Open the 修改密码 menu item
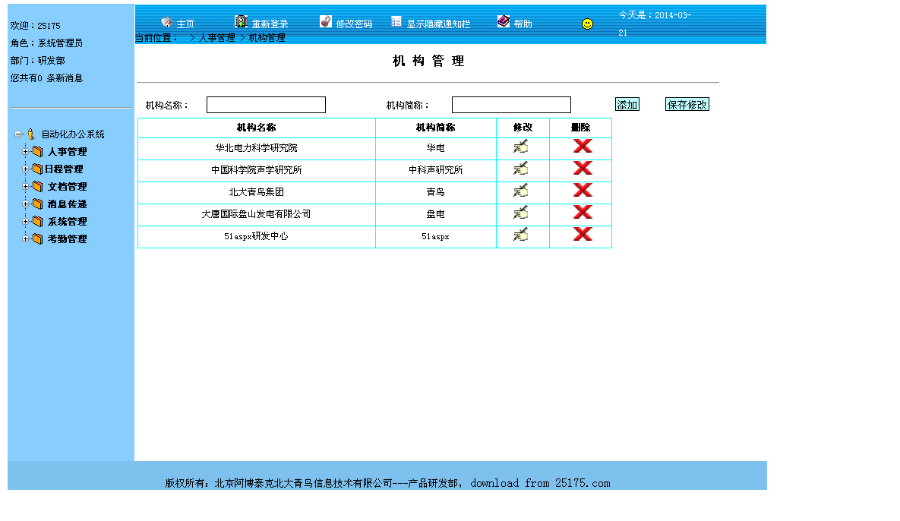Viewport: 900px width, 521px height. (x=354, y=24)
